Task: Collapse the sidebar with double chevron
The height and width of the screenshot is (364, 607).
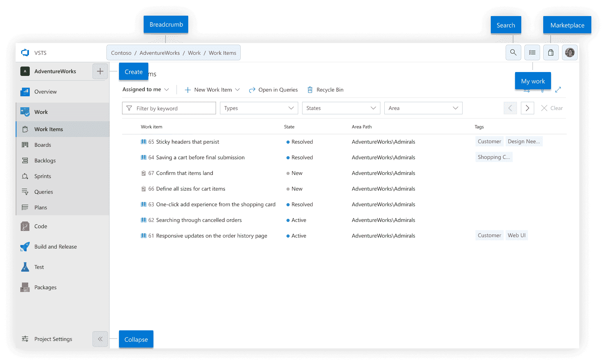Action: (x=100, y=339)
